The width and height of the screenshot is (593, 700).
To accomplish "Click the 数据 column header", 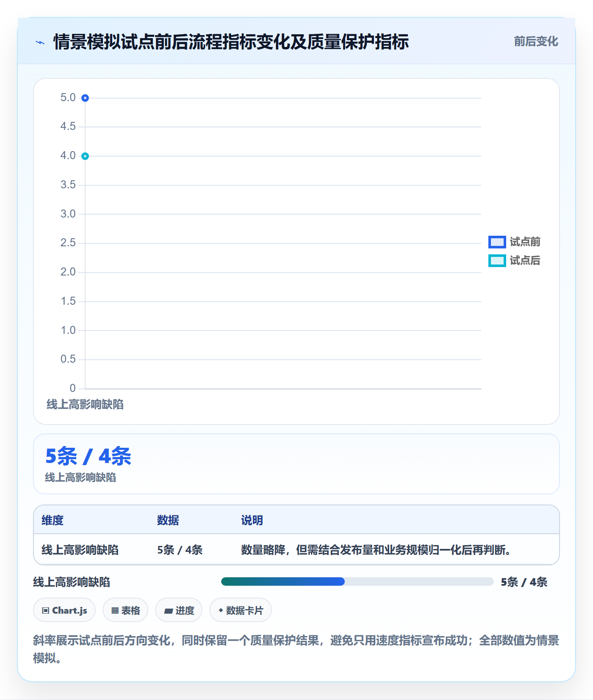I will pyautogui.click(x=168, y=520).
